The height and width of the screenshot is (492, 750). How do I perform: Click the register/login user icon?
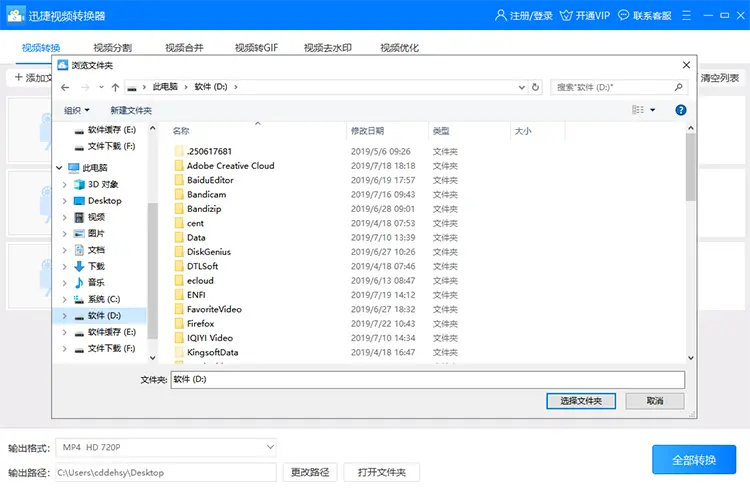tap(500, 15)
